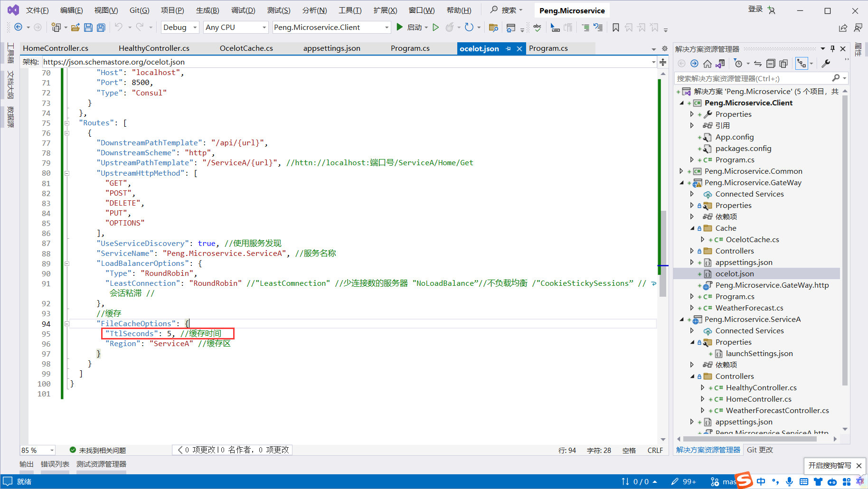
Task: Toggle the nested view button in Solution Explorer
Action: pyautogui.click(x=802, y=64)
